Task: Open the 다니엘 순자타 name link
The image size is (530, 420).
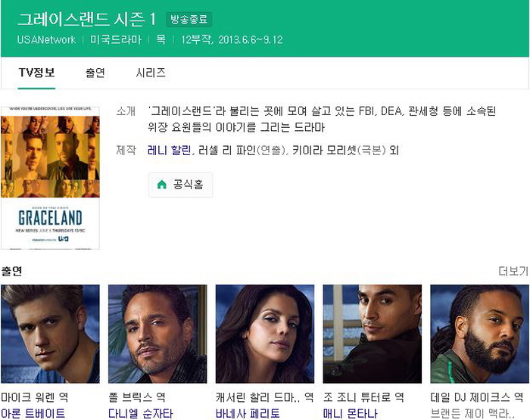Action: 141,413
